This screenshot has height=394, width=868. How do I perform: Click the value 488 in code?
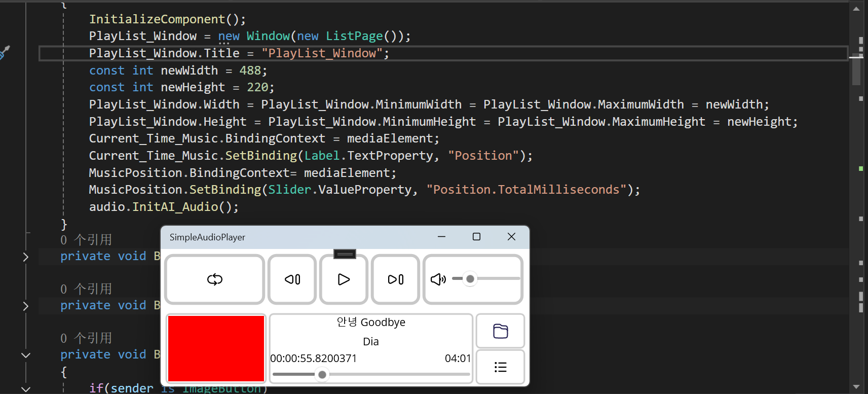tap(250, 70)
